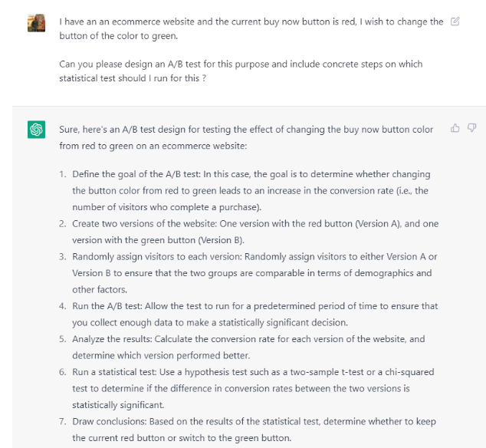This screenshot has height=448, width=486.
Task: Click the thumbs up feedback icon
Action: click(455, 128)
